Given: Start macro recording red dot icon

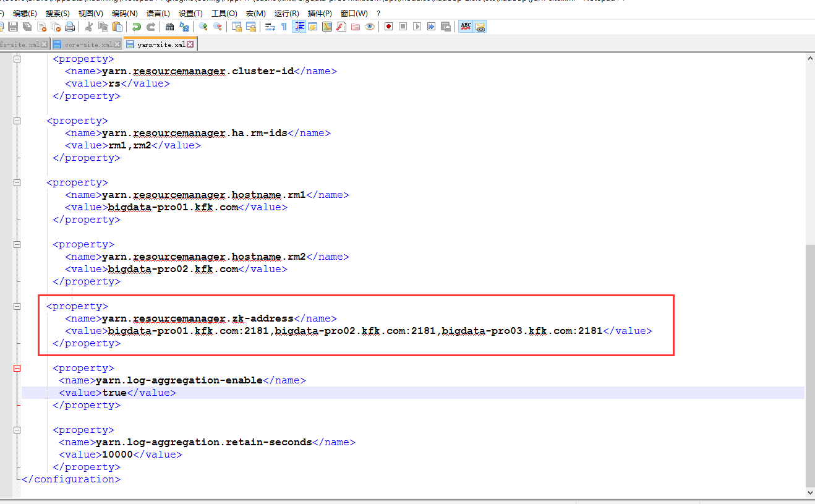Looking at the screenshot, I should coord(388,27).
